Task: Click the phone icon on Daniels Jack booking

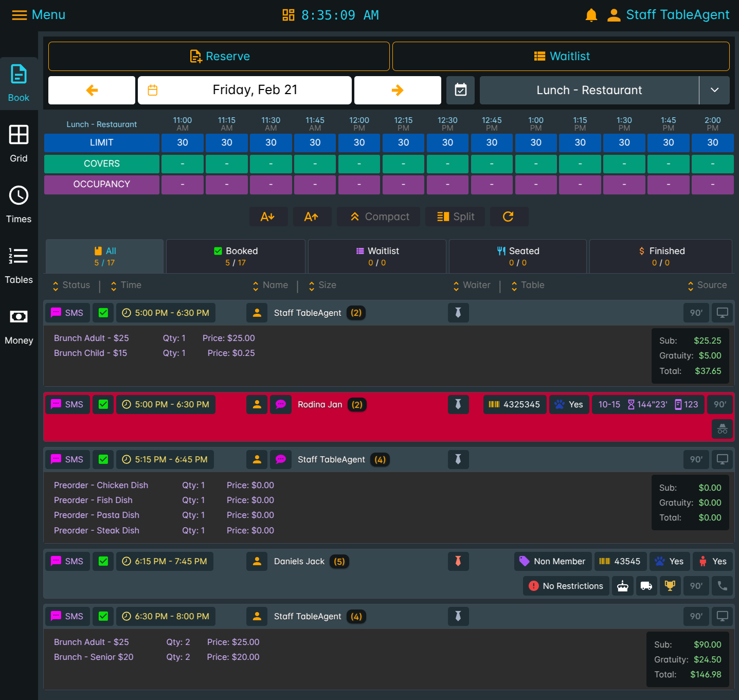Action: (722, 586)
